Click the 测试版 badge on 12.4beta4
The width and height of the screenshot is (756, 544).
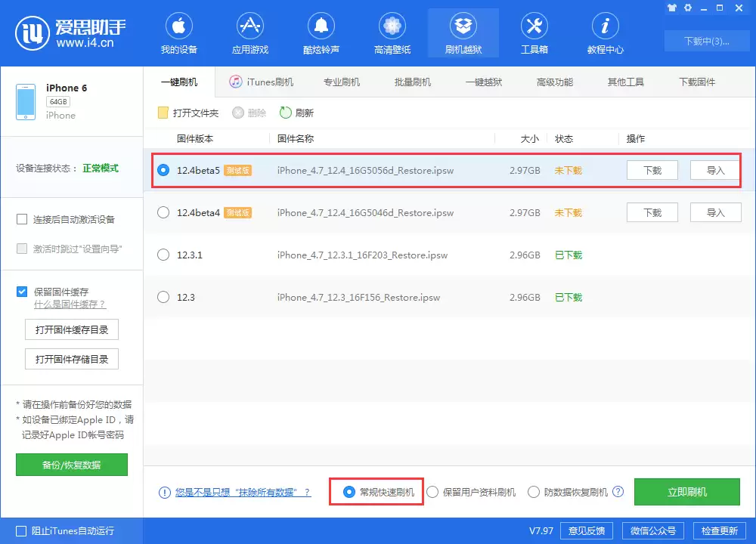(237, 212)
